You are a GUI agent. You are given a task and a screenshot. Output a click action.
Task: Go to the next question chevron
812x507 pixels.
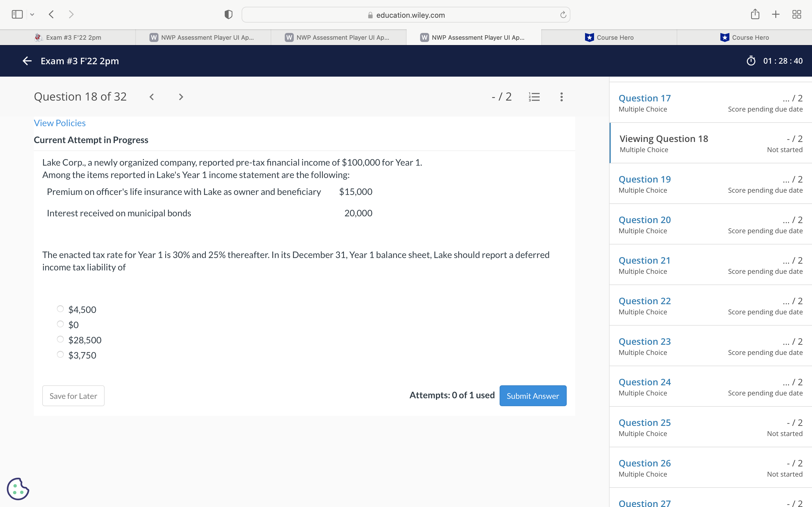(181, 97)
